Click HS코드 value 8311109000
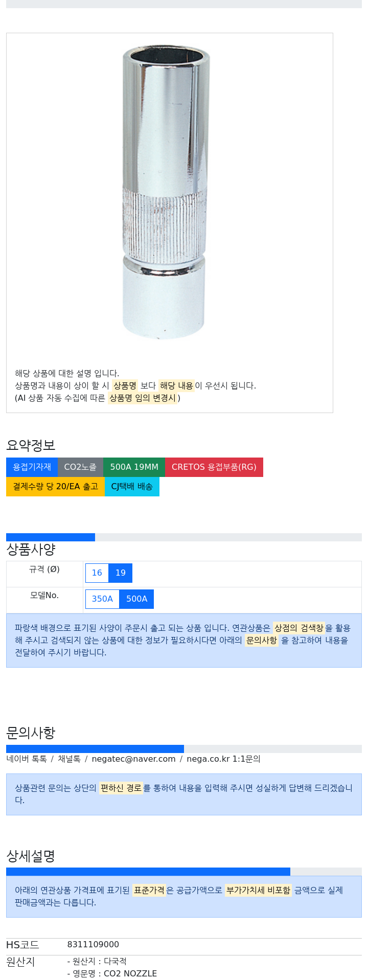Screen dimensions: 368x980 tap(93, 945)
